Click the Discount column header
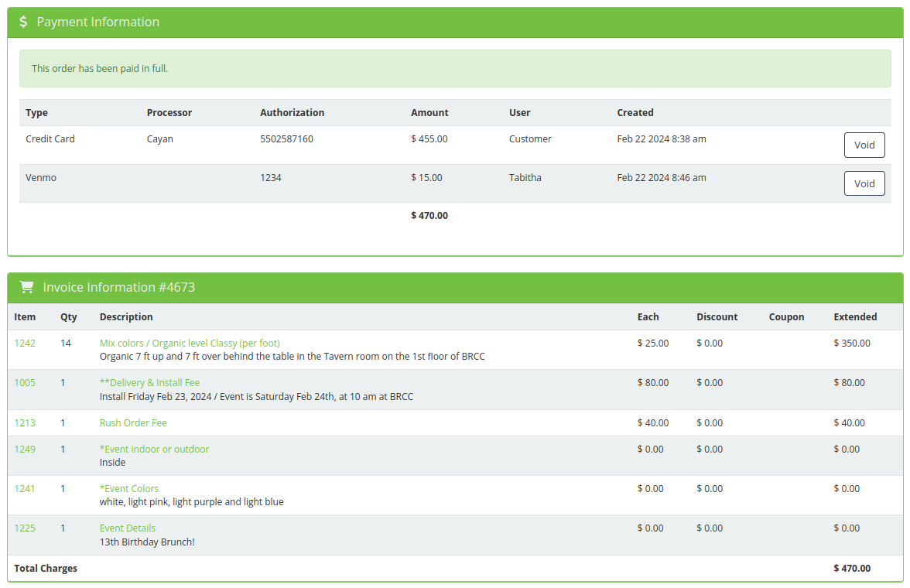910x588 pixels. coord(717,317)
